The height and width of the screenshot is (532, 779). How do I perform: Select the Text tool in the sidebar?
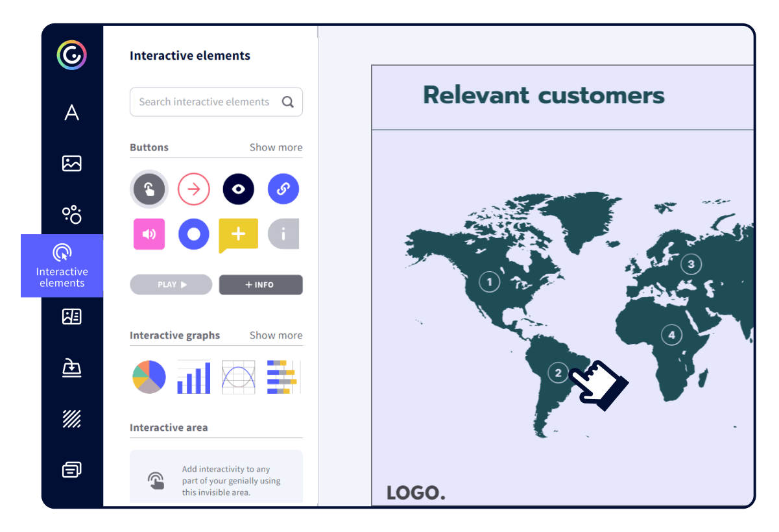pos(71,113)
